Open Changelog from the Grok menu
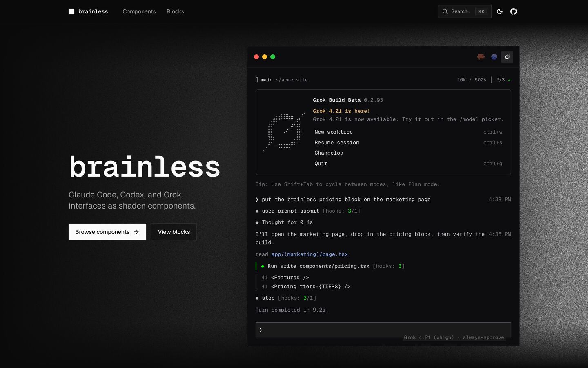This screenshot has height=368, width=588. point(408,153)
